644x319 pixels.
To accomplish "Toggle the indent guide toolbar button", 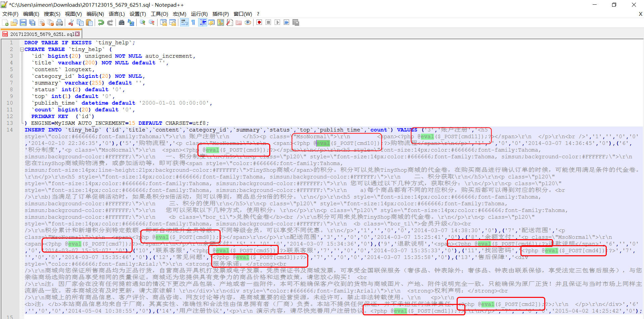I will [203, 22].
